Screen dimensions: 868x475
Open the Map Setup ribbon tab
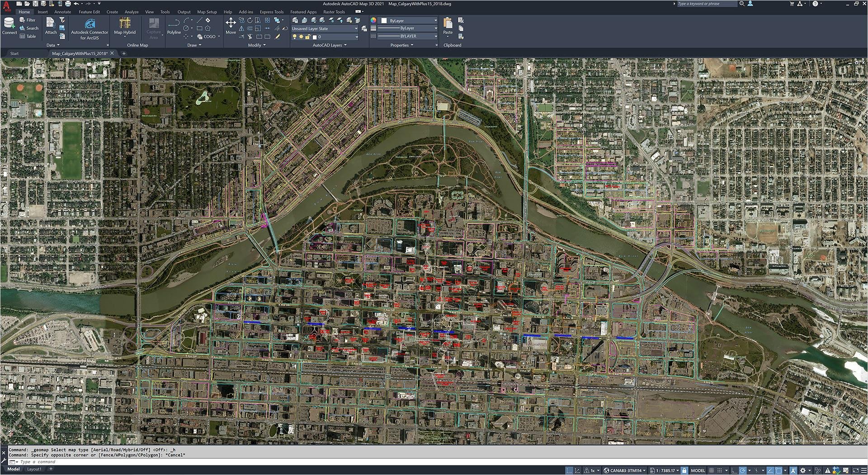click(207, 12)
